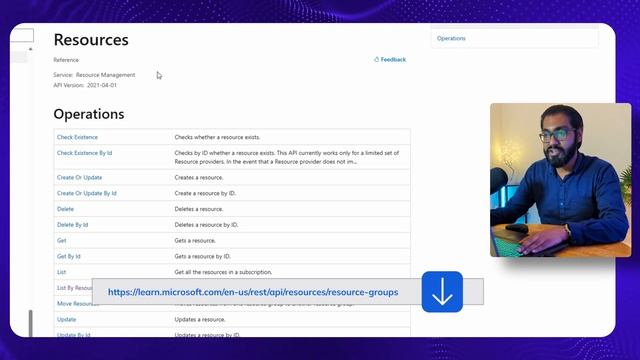Click the Resources page heading

91,40
